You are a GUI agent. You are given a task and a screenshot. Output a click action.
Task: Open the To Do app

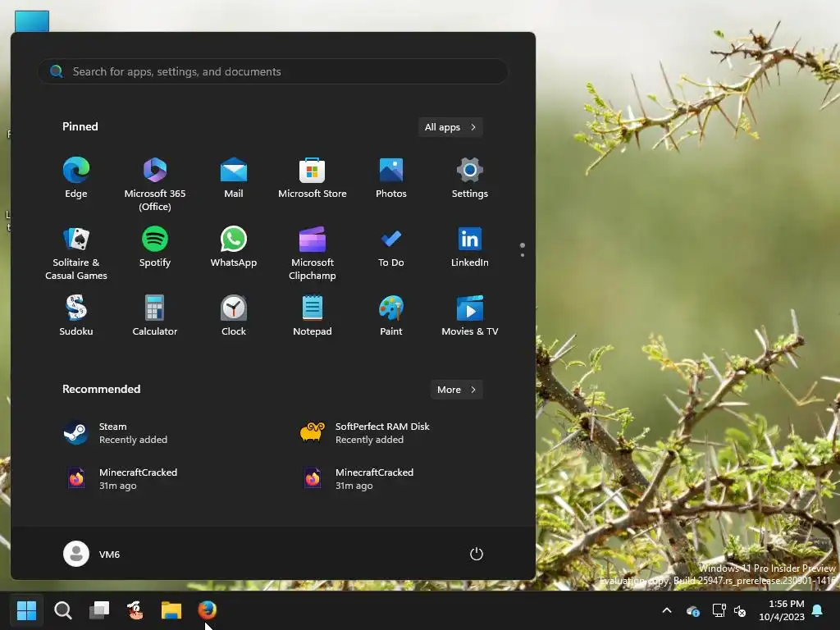[391, 247]
